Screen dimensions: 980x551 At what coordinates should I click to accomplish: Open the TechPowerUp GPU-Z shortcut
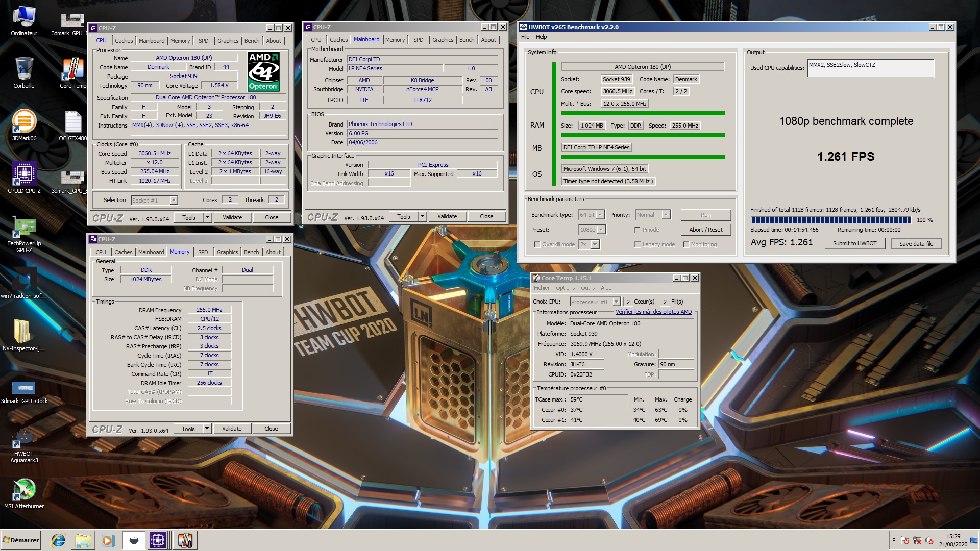click(x=24, y=234)
